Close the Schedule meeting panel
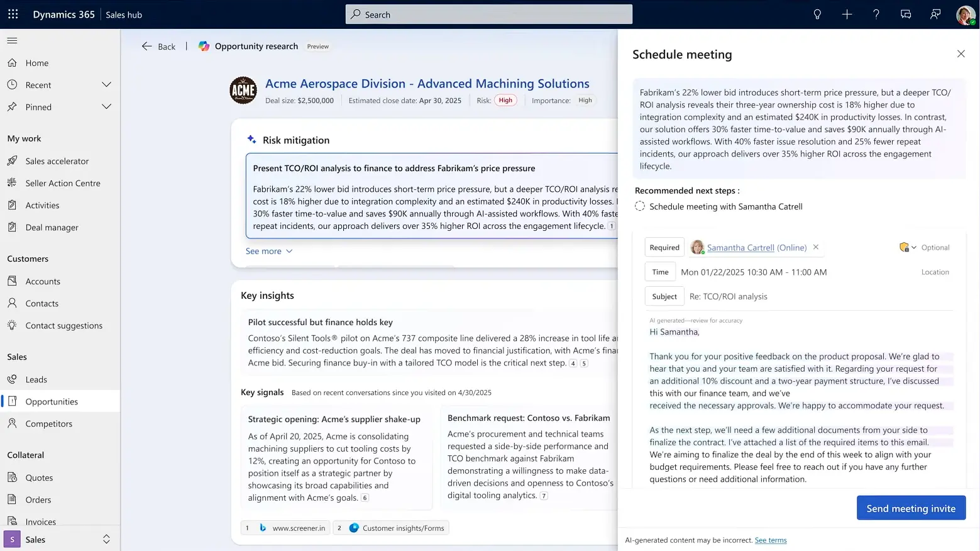This screenshot has height=551, width=980. coord(961,54)
